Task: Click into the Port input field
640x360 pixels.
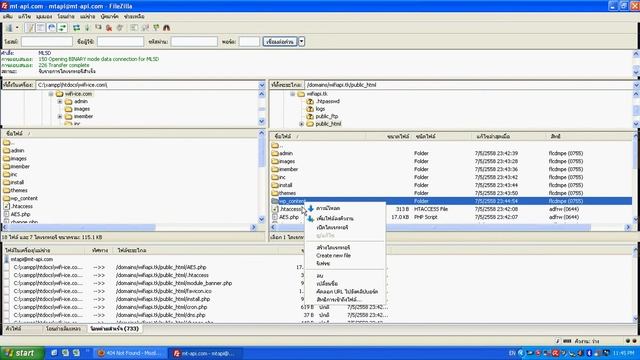Action: [x=249, y=42]
